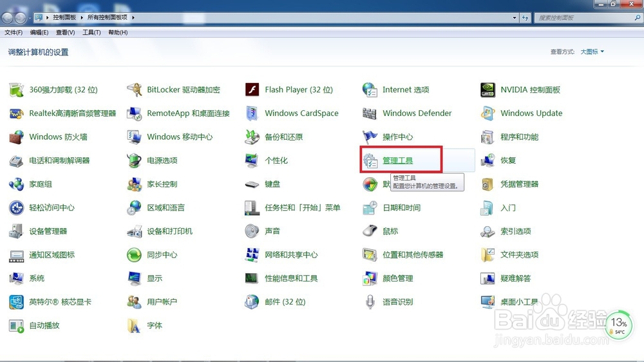Open Windows 防火墙 brick icon
Screen dimensions: 644x362
point(17,137)
